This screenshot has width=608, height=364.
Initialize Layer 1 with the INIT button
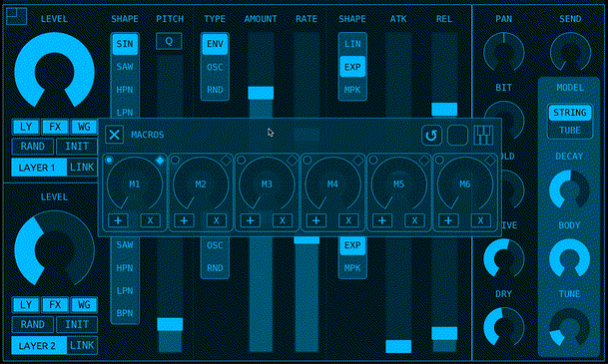click(77, 147)
